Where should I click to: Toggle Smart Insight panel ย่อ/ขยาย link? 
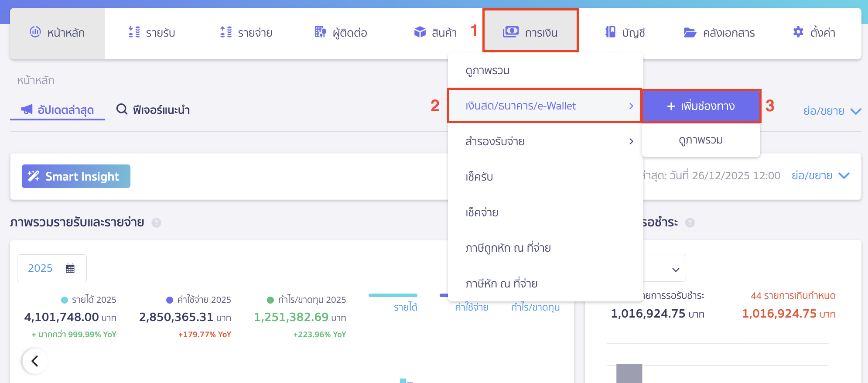pos(820,175)
